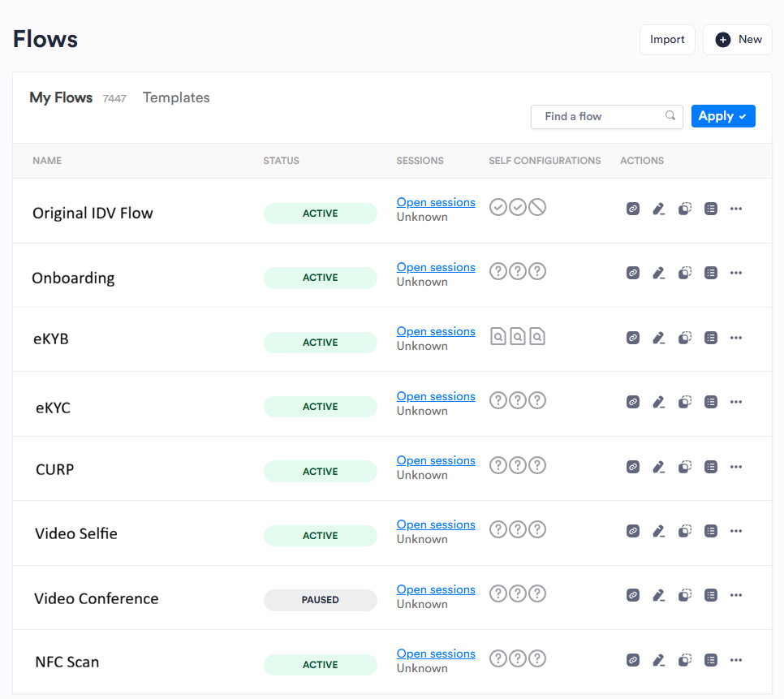Open more actions for NFC Scan row

click(736, 659)
